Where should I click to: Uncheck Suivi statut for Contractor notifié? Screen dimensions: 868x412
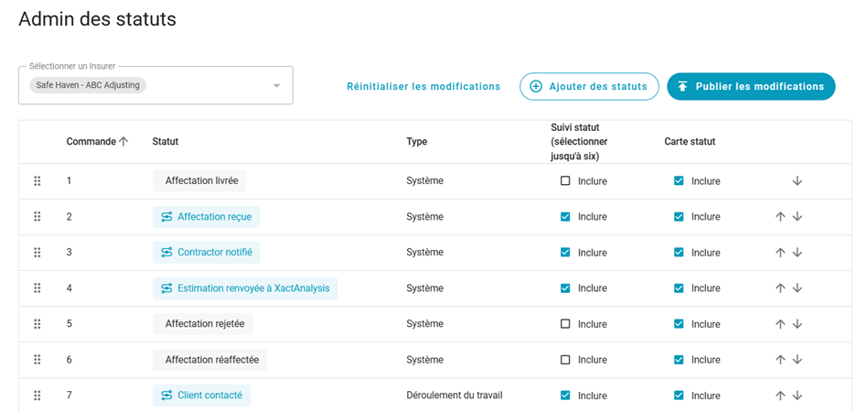[565, 253]
